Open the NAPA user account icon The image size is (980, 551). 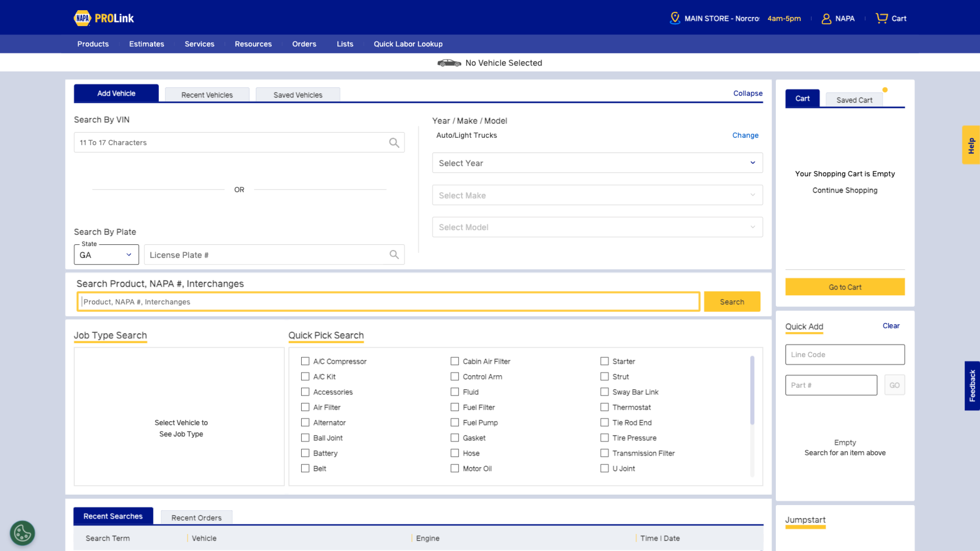tap(826, 19)
